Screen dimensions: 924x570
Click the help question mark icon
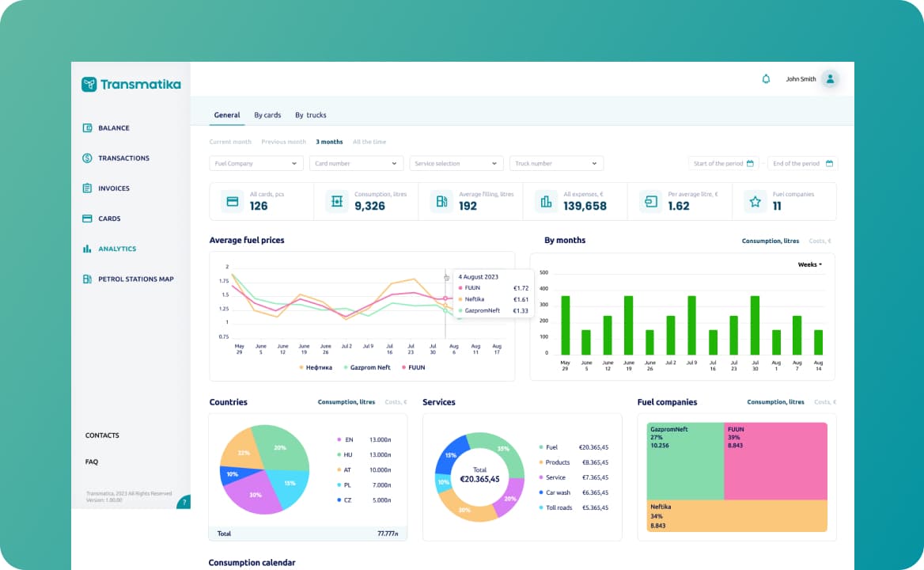184,502
